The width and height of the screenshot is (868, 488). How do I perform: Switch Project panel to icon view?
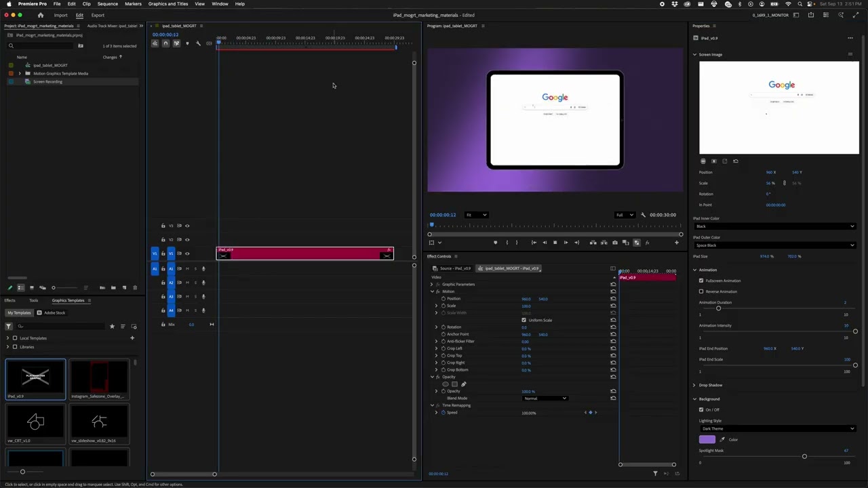31,288
